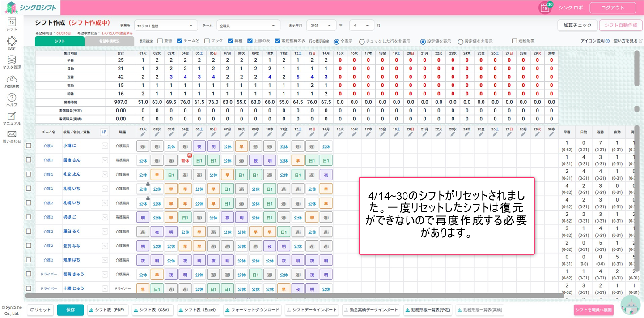644x318 pixels.
Task: Open the year dropdown showing 2025
Action: (x=321, y=26)
